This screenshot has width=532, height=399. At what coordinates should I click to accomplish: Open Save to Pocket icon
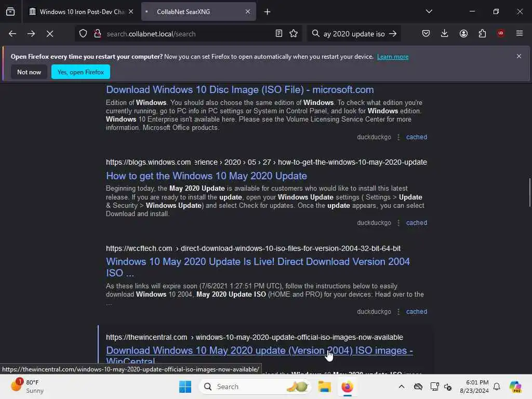tap(426, 33)
